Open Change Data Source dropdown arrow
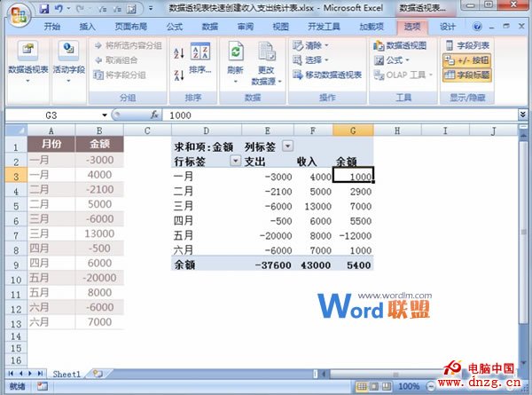 [280, 82]
